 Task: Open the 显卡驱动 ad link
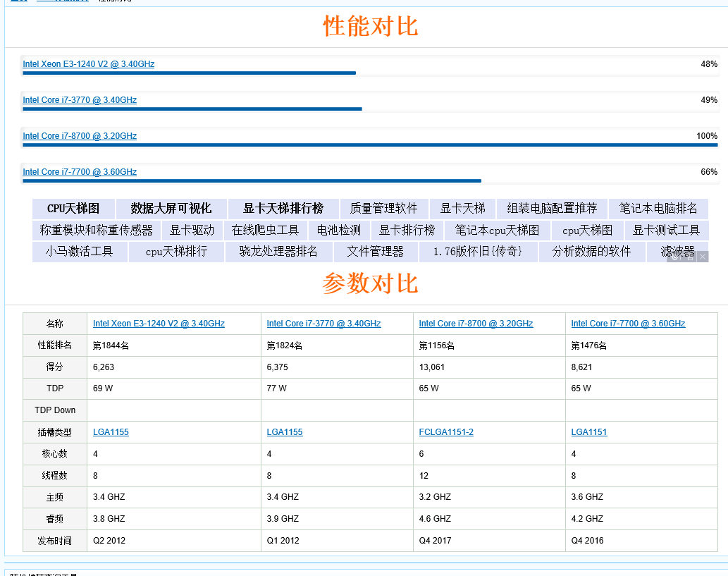coord(192,231)
